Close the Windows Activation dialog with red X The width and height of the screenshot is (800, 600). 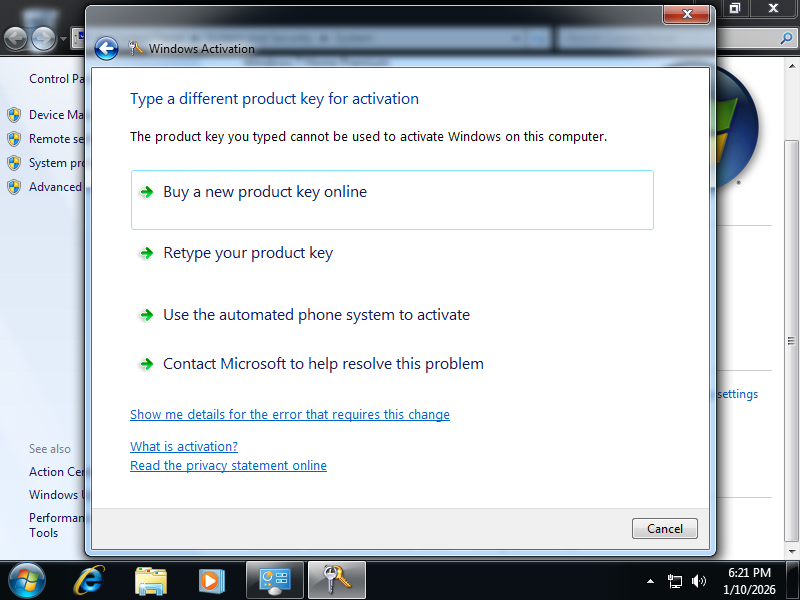(x=686, y=14)
